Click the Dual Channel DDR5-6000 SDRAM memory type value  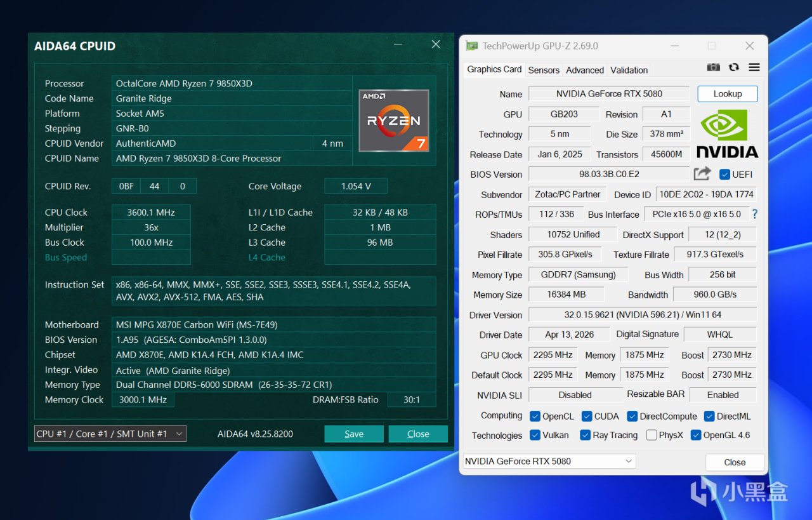[x=274, y=385]
